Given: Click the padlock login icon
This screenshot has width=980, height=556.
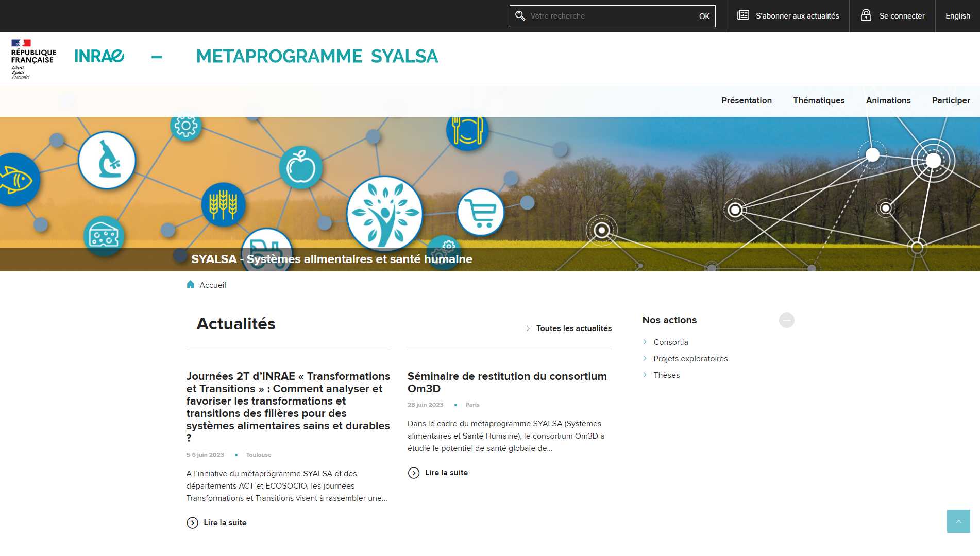Looking at the screenshot, I should click(866, 15).
